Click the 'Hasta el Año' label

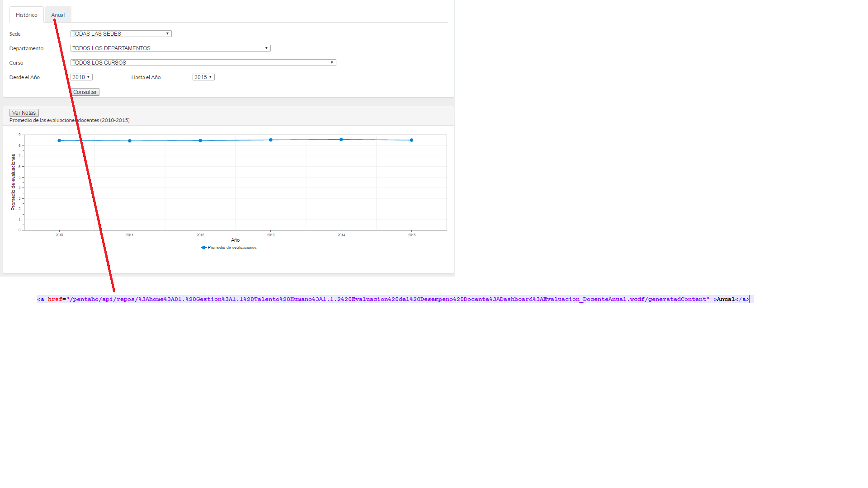[x=146, y=77]
